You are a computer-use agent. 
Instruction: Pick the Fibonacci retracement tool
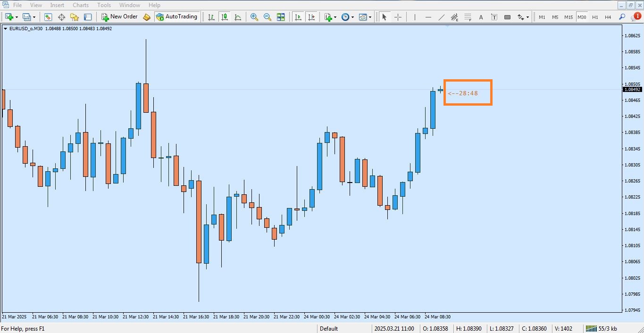tap(468, 17)
